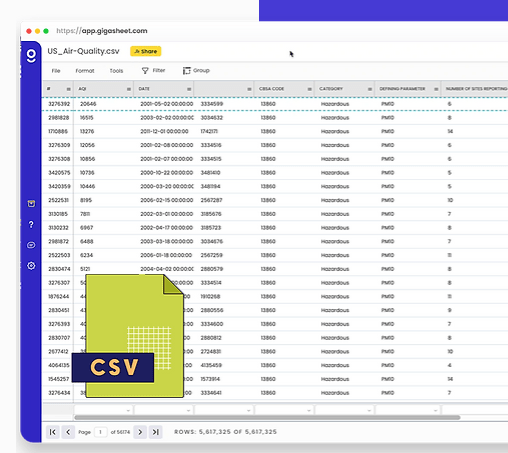Open the Tools menu
Viewport: 508px width, 453px height.
click(x=116, y=71)
